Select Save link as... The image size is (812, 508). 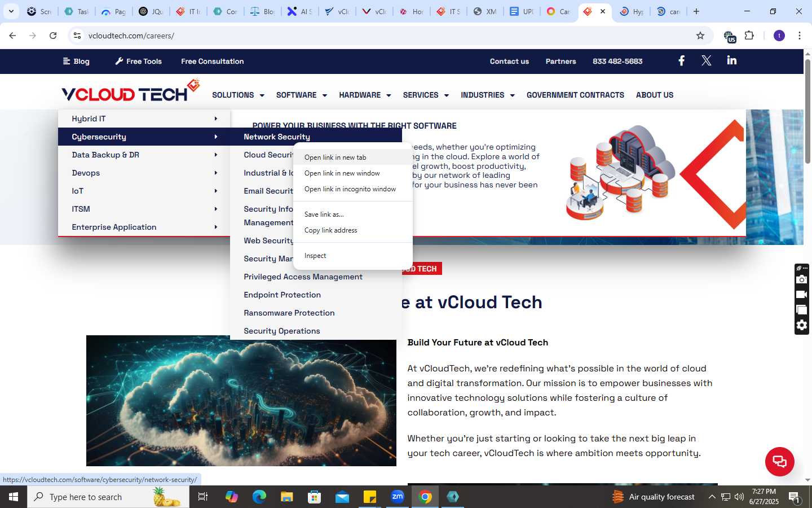click(x=353, y=214)
